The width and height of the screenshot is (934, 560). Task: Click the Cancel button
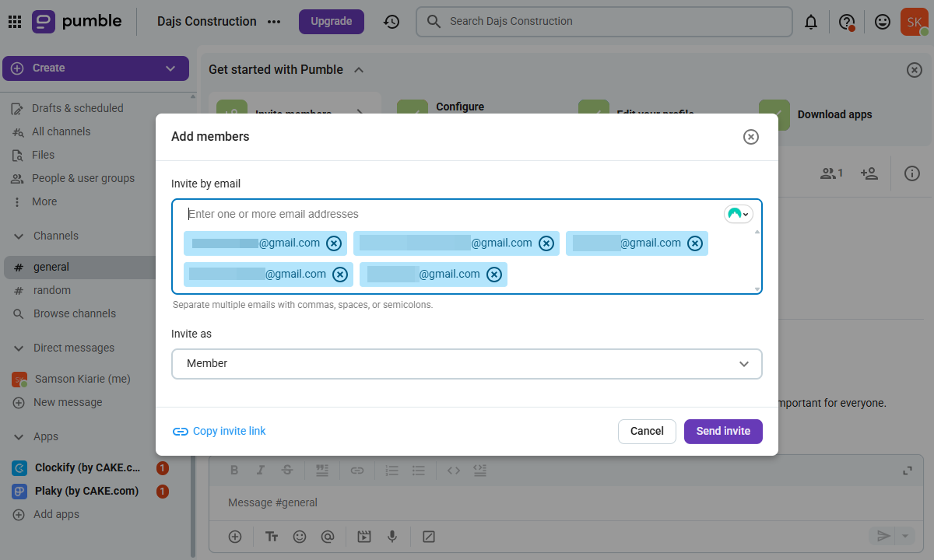point(647,431)
